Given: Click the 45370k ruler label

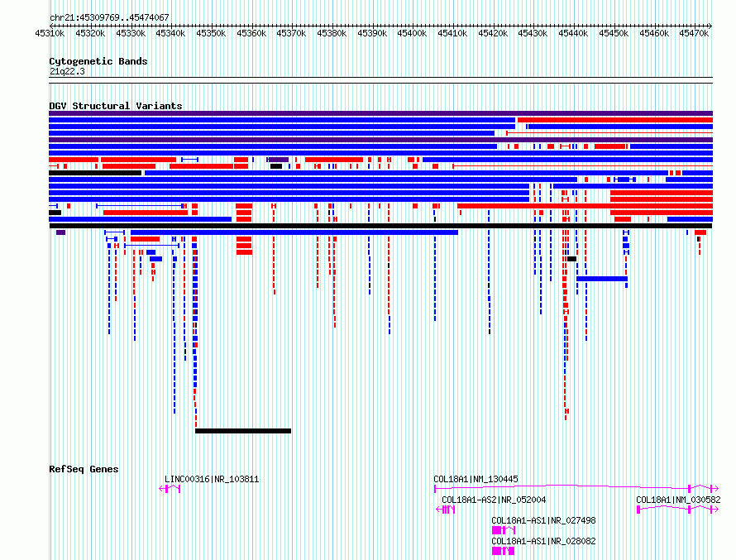Looking at the screenshot, I should point(291,33).
